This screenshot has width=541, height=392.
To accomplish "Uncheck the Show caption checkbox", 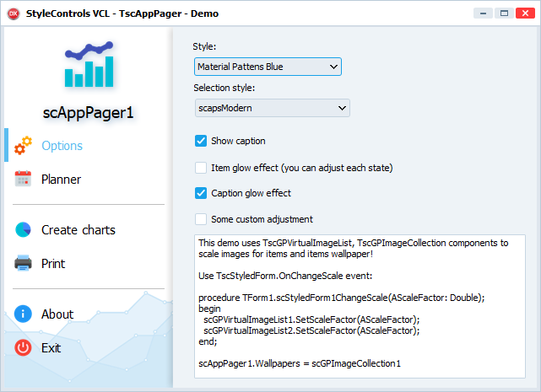I will pyautogui.click(x=201, y=141).
